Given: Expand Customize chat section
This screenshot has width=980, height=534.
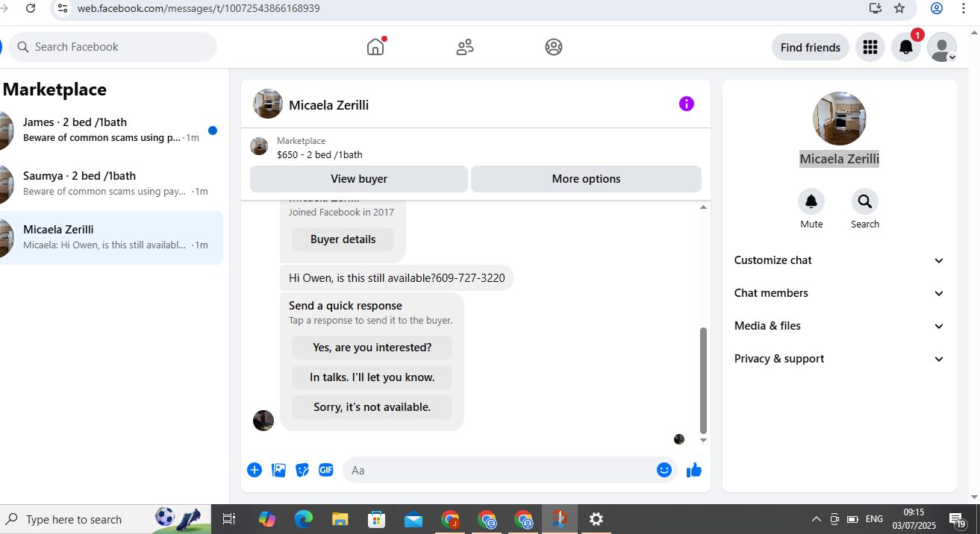Looking at the screenshot, I should tap(840, 260).
